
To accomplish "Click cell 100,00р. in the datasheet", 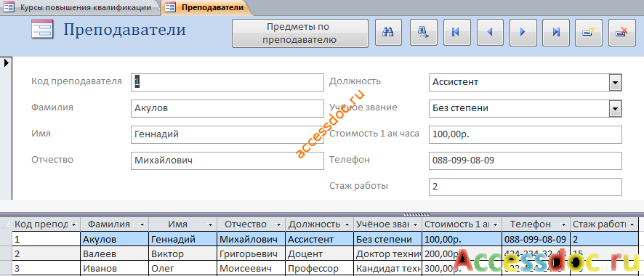I will 462,239.
